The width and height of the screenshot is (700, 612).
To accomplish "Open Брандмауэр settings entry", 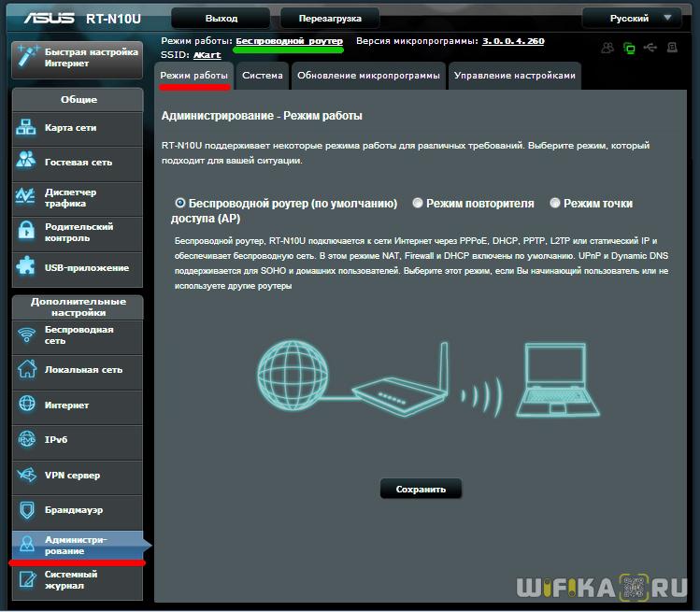I will click(x=78, y=510).
